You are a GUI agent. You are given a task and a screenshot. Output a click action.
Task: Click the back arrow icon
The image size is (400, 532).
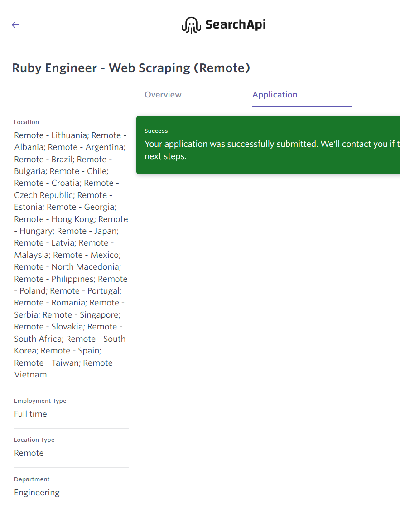pyautogui.click(x=15, y=25)
